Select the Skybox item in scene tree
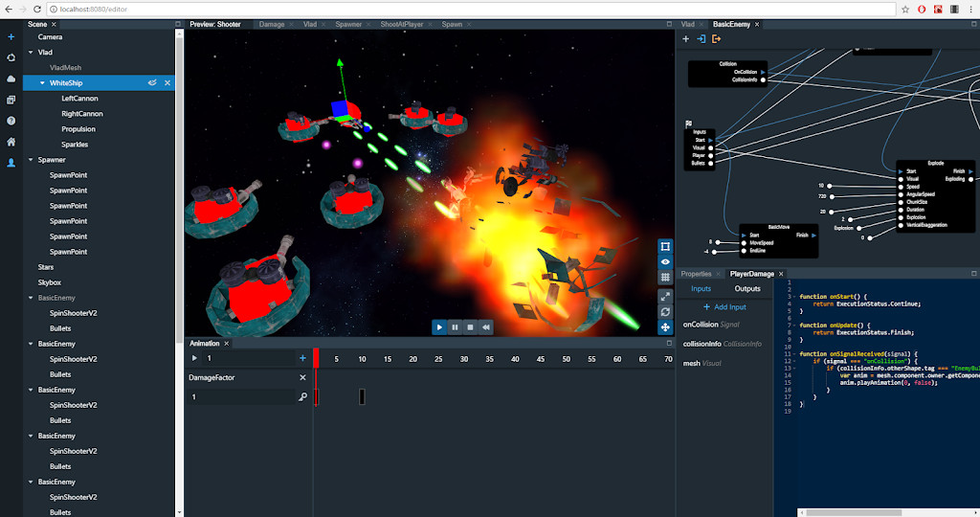980x517 pixels. (x=50, y=282)
